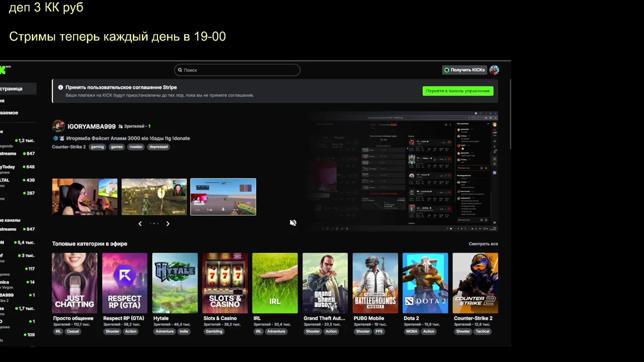Open the Hytale category cover

click(175, 283)
